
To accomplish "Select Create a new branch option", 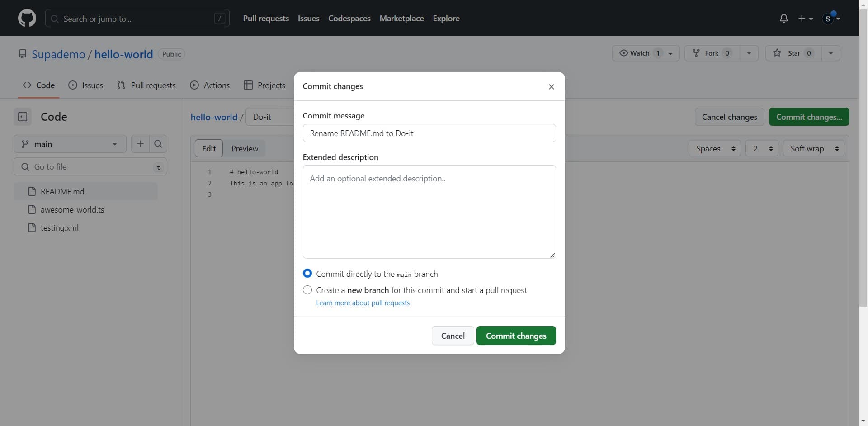I will coord(307,290).
